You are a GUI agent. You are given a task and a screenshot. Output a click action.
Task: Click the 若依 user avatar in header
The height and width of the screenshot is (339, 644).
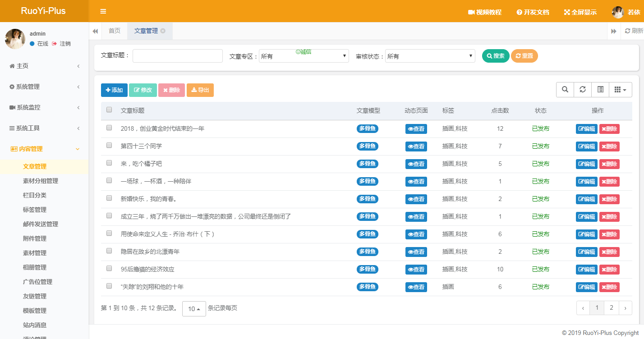tap(618, 12)
